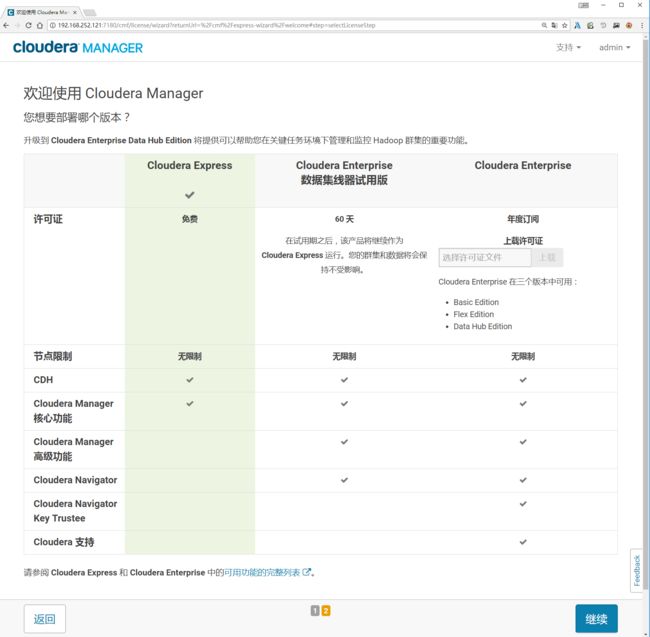The height and width of the screenshot is (637, 650).
Task: Click the 继续 continue button
Action: 596,619
